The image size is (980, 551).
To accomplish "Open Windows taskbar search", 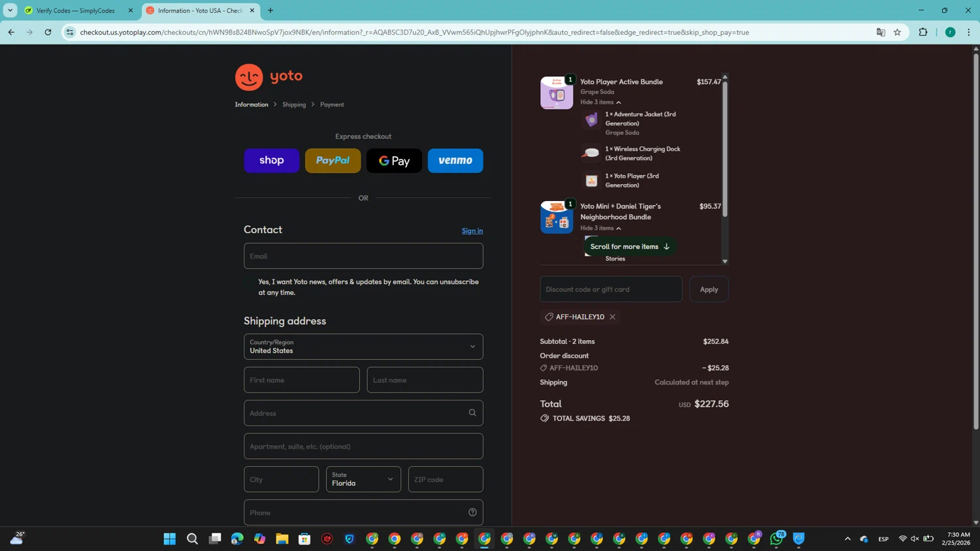I will [x=192, y=539].
